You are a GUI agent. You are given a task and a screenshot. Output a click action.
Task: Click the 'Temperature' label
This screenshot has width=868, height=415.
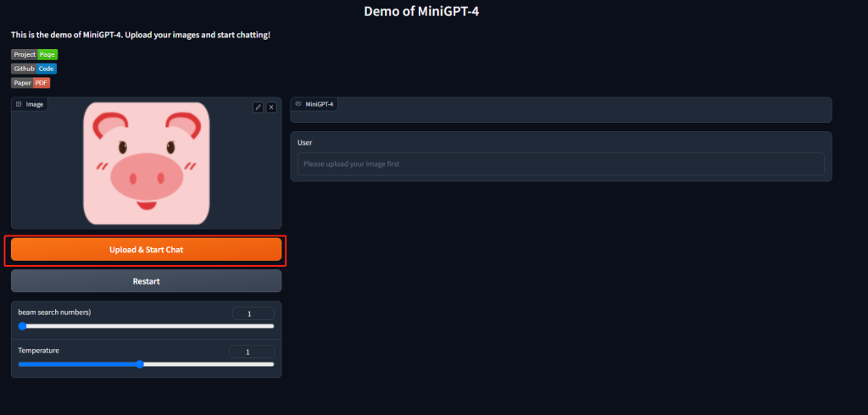pos(39,351)
